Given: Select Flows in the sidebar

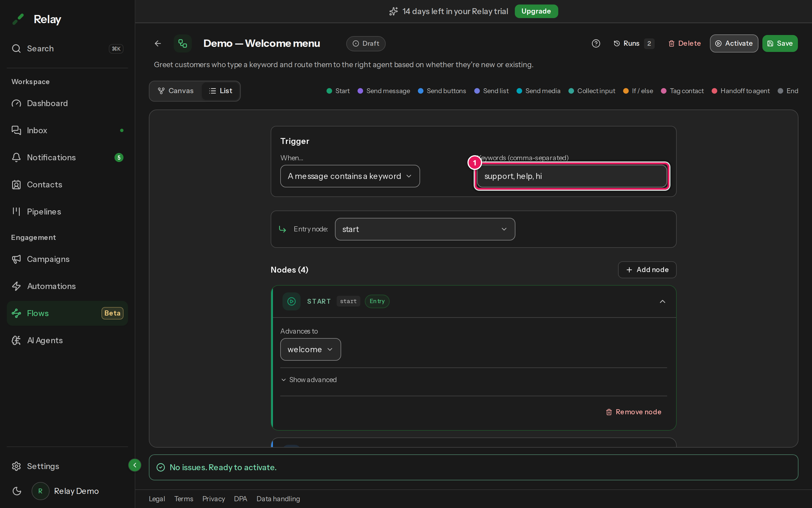Looking at the screenshot, I should pyautogui.click(x=67, y=313).
